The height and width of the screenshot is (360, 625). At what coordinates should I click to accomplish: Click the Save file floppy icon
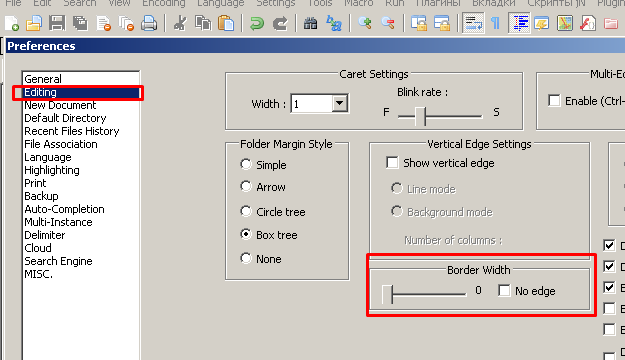tap(57, 23)
